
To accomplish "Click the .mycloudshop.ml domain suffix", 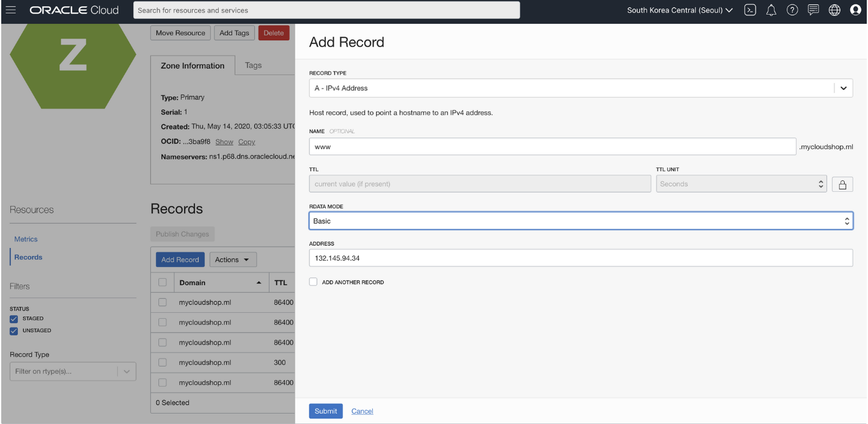I will [826, 147].
